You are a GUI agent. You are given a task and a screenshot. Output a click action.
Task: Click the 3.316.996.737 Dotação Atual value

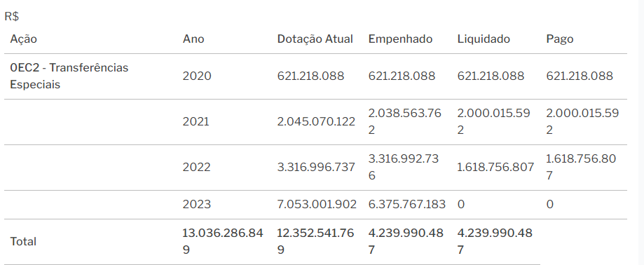tap(316, 168)
